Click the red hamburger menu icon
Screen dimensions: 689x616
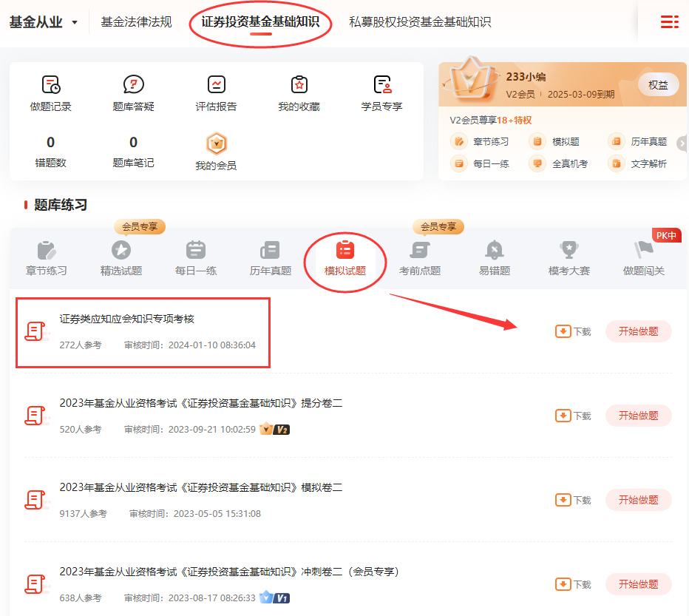pos(670,21)
